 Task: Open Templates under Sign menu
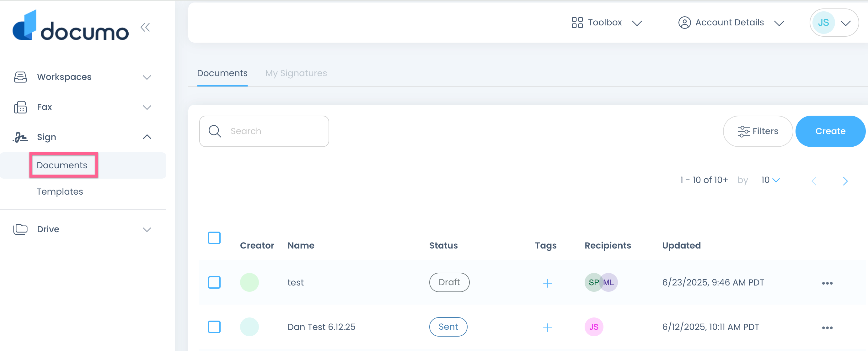pyautogui.click(x=60, y=191)
